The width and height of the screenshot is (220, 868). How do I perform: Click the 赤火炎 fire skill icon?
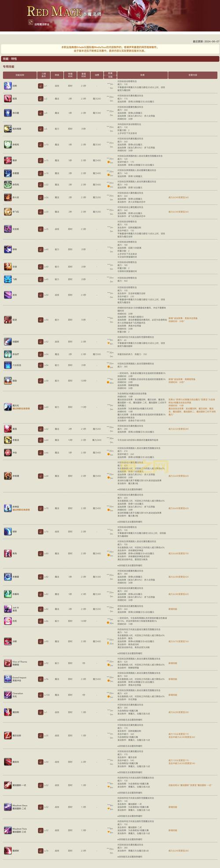point(8,197)
